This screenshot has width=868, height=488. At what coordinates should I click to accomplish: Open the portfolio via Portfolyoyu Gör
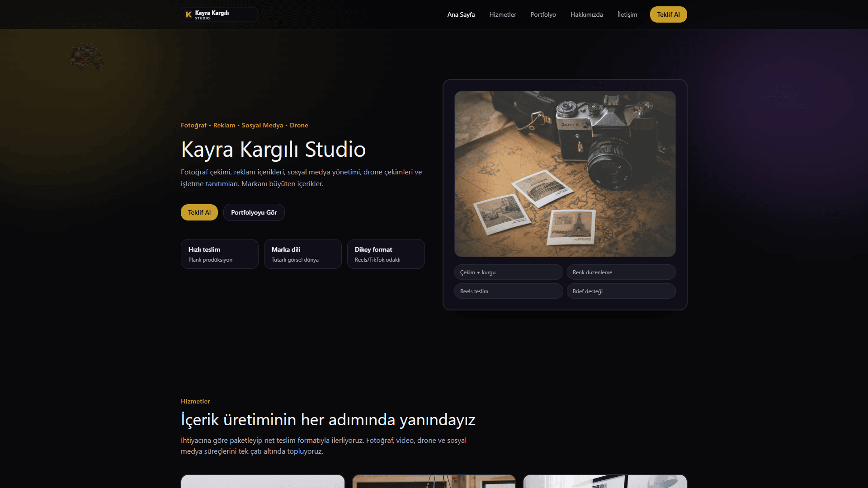click(x=254, y=212)
